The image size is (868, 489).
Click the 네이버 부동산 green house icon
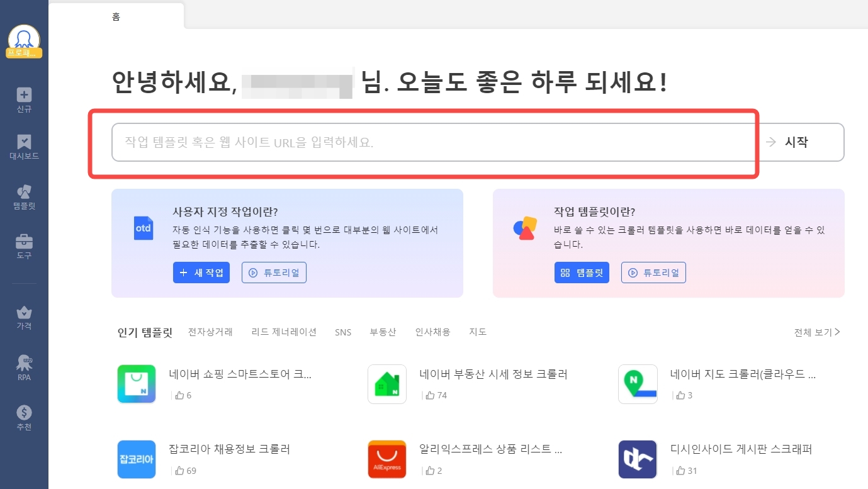coord(387,384)
